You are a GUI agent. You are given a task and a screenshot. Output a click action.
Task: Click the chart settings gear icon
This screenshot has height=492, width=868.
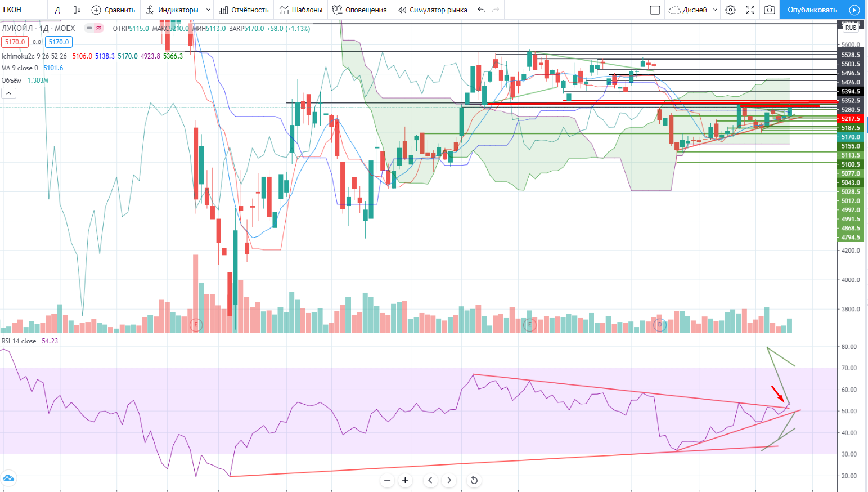tap(730, 10)
